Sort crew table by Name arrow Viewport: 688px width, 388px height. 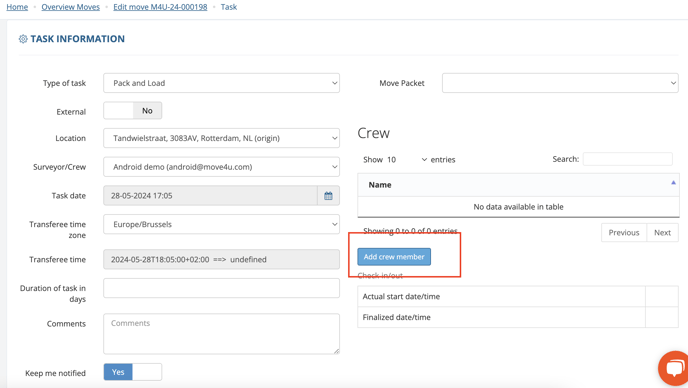673,183
